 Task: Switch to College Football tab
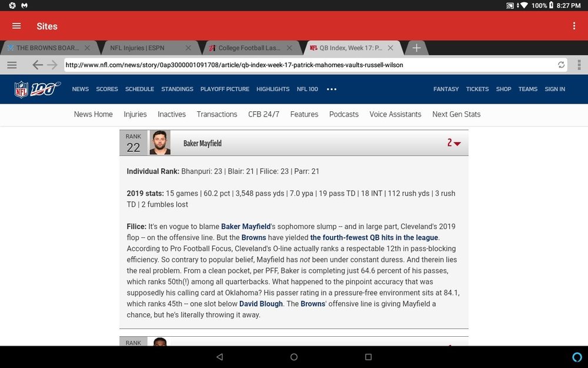[245, 48]
